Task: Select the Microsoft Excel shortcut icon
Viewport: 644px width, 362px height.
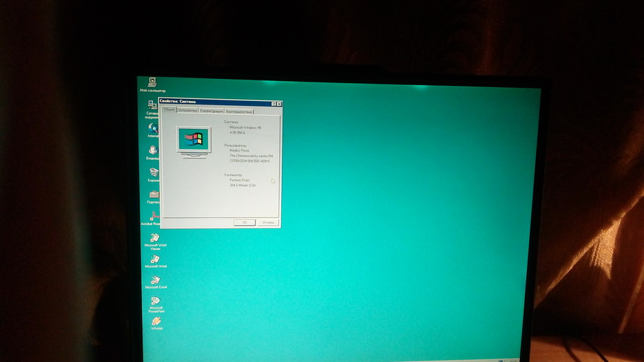Action: tap(156, 282)
